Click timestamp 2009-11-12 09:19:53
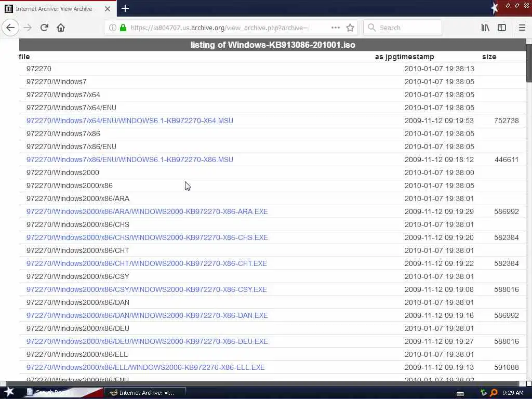The image size is (532, 399). pyautogui.click(x=439, y=121)
